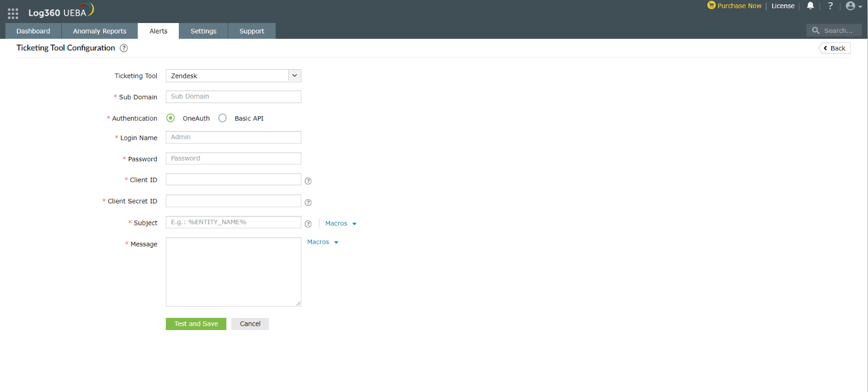Image resolution: width=868 pixels, height=392 pixels.
Task: Open the apps grid launcher icon
Action: click(13, 13)
